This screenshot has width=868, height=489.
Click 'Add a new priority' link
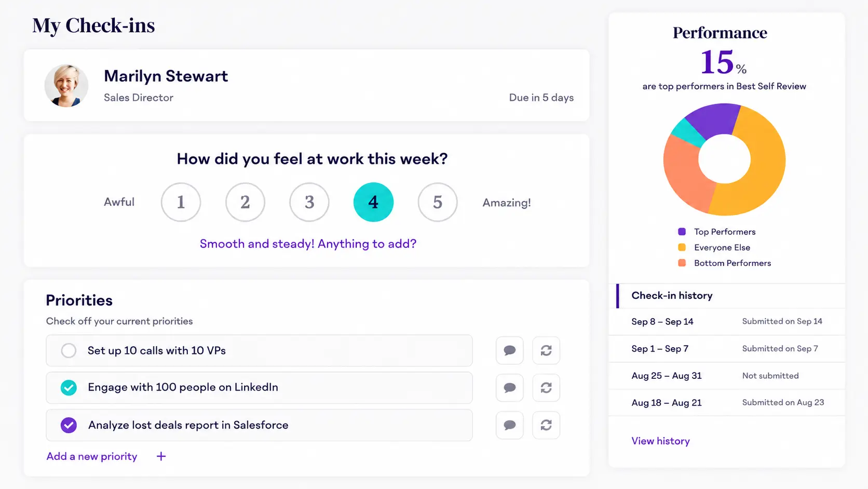coord(92,456)
